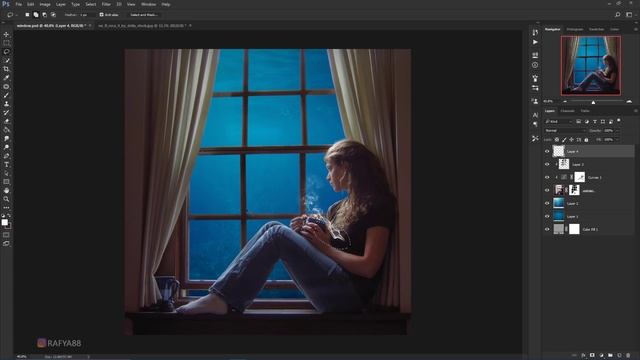Screen dimensions: 640x360
Task: Click Intersect with selection mode button
Action: pyautogui.click(x=53, y=15)
